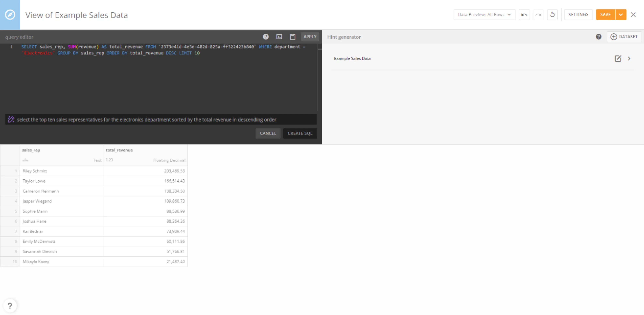This screenshot has width=644, height=315.
Task: Click the query editor vertical scrollbar
Action: tap(320, 78)
